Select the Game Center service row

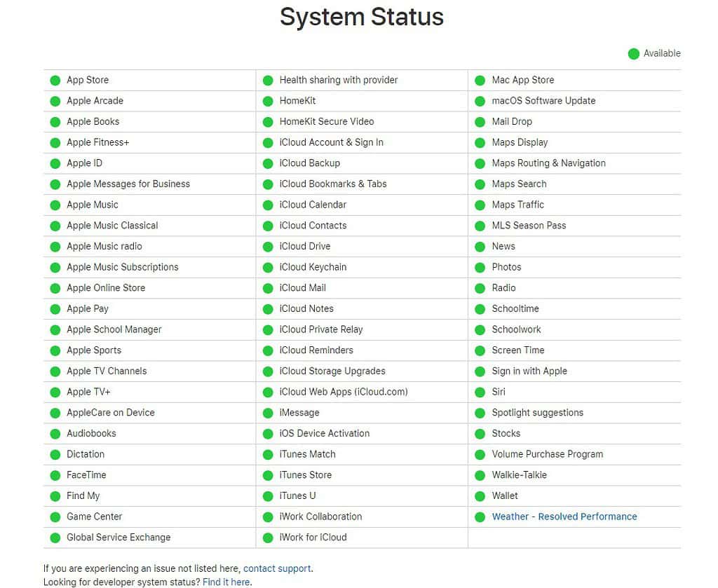[x=94, y=517]
